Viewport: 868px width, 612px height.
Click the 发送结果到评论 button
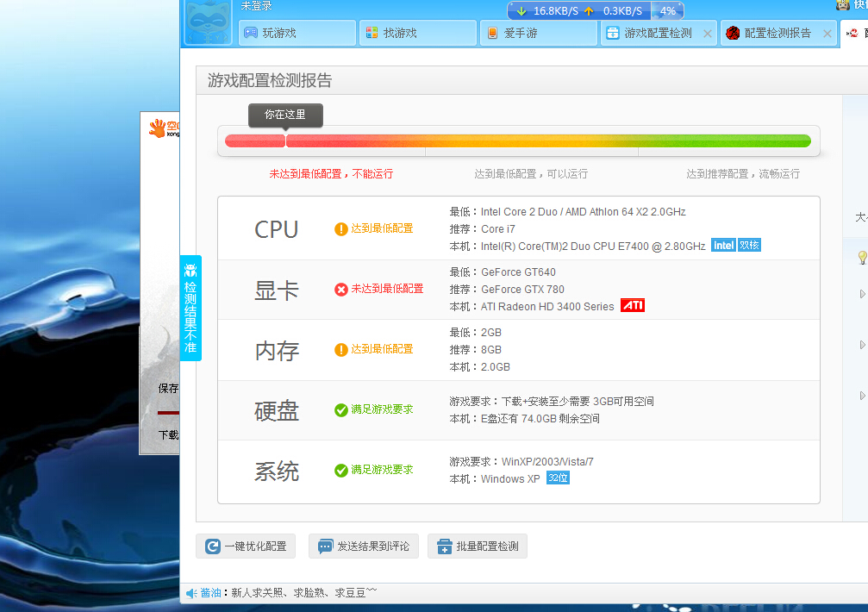tap(364, 546)
